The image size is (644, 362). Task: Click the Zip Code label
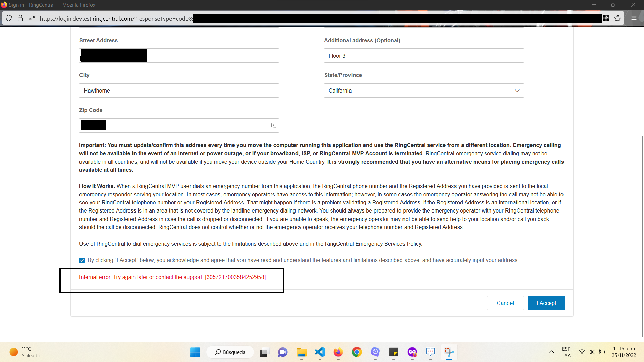pos(91,110)
